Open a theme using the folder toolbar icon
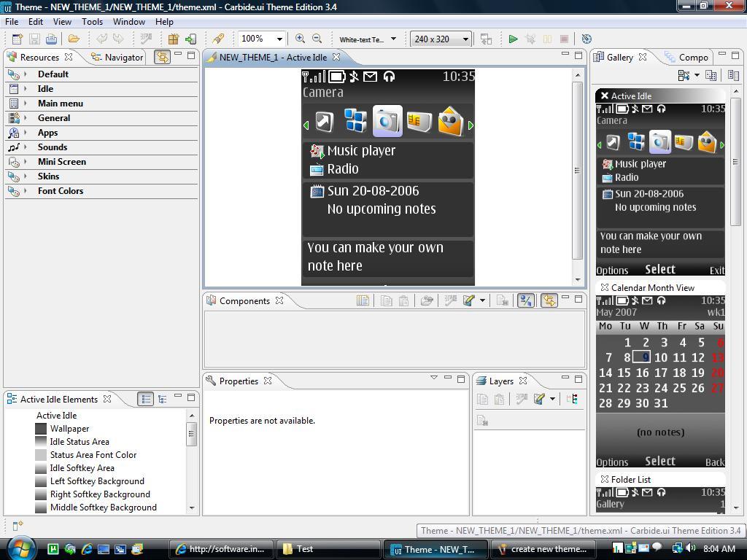The image size is (747, 560). [73, 39]
